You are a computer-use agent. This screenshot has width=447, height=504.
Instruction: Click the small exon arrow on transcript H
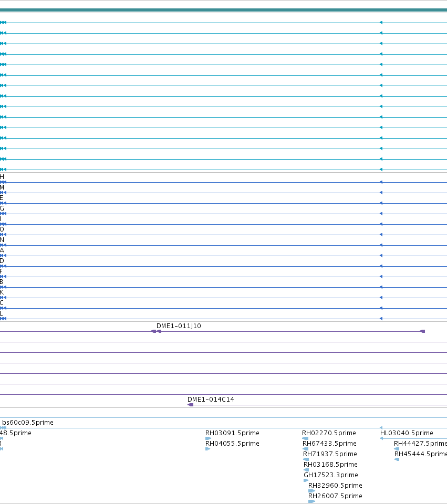coord(381,182)
